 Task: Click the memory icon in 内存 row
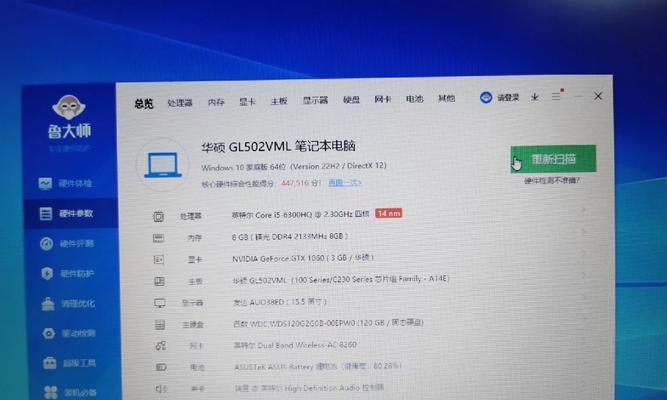click(x=158, y=238)
